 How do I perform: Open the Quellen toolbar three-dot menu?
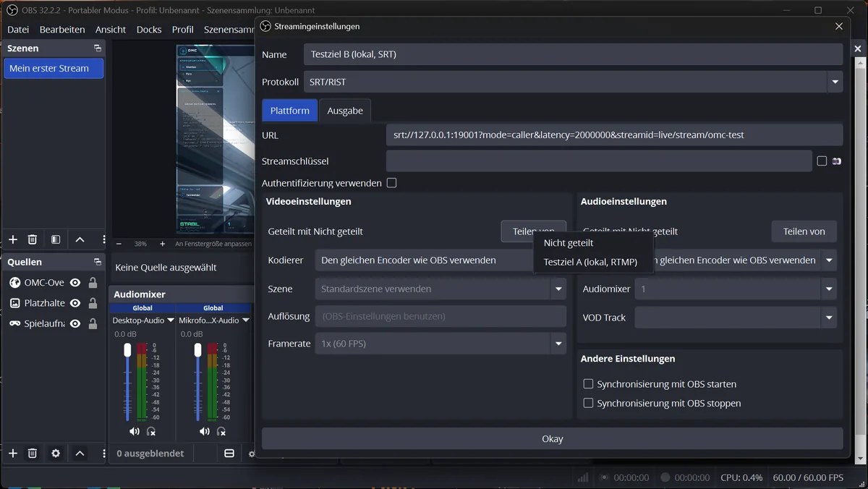(103, 453)
